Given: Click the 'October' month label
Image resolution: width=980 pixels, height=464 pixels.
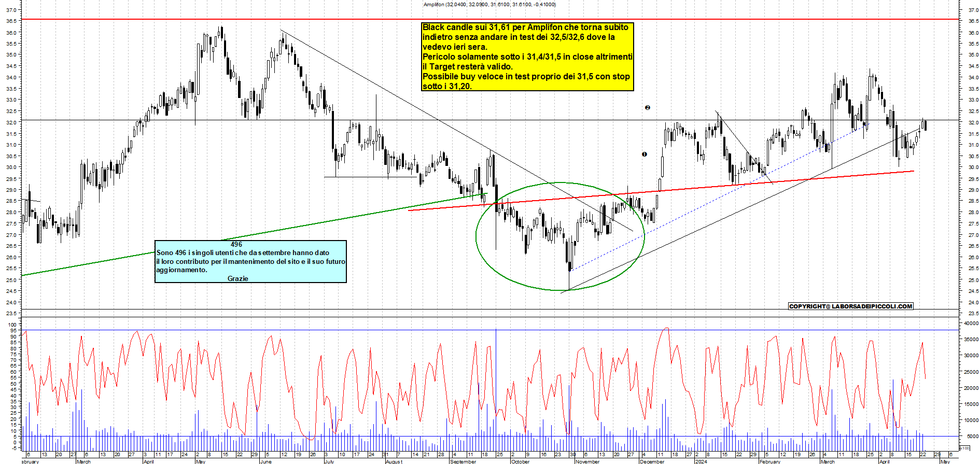Looking at the screenshot, I should pos(521,461).
